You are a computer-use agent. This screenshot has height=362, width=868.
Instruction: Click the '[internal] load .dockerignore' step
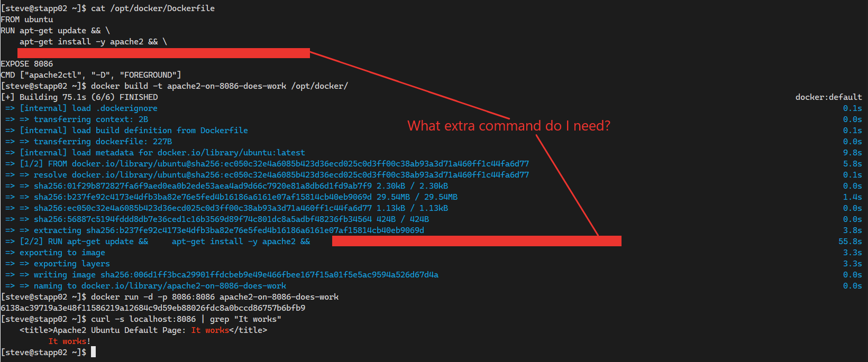point(88,108)
